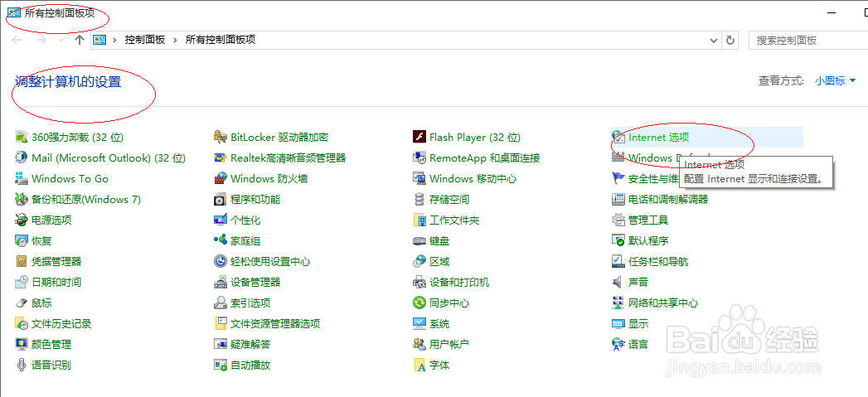868x397 pixels.
Task: Expand chevron after 控制面板 in address bar
Action: point(176,40)
